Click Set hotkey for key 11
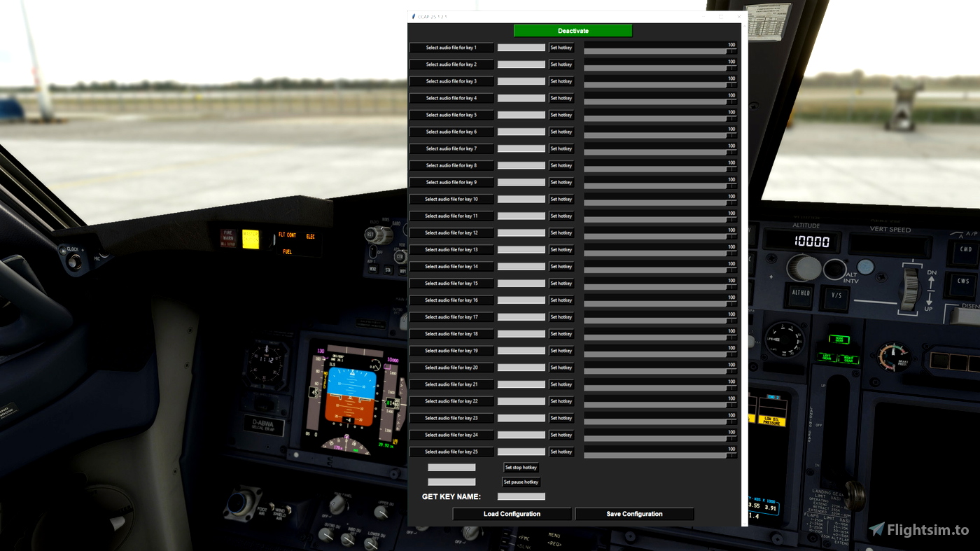980x551 pixels. (561, 216)
